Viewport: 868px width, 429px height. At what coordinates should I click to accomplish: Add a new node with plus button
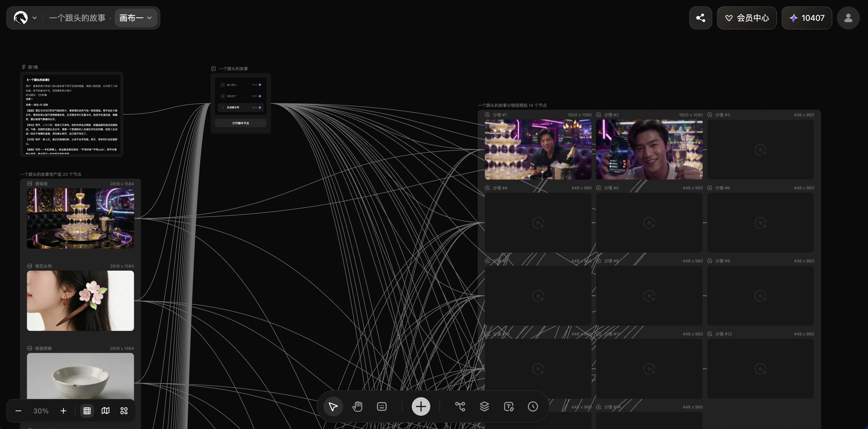coord(421,406)
